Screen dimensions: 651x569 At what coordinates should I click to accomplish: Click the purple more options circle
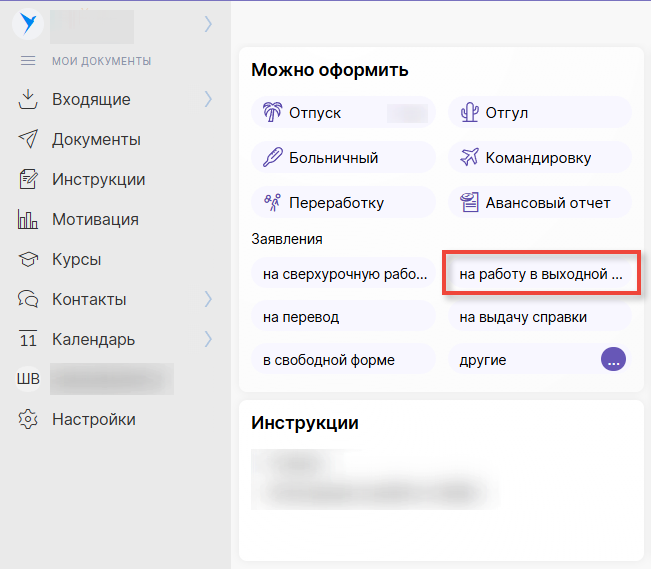click(613, 360)
